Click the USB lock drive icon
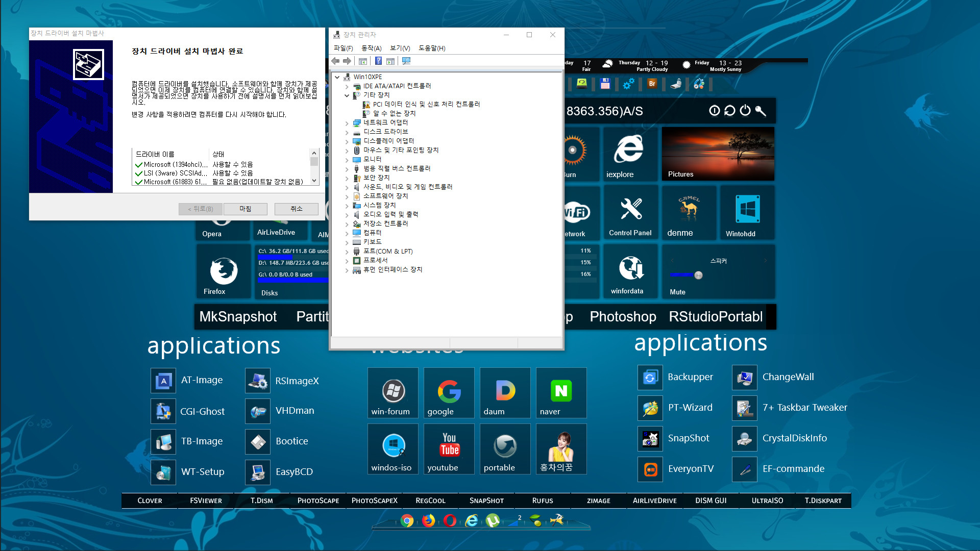This screenshot has width=980, height=551. 676,84
